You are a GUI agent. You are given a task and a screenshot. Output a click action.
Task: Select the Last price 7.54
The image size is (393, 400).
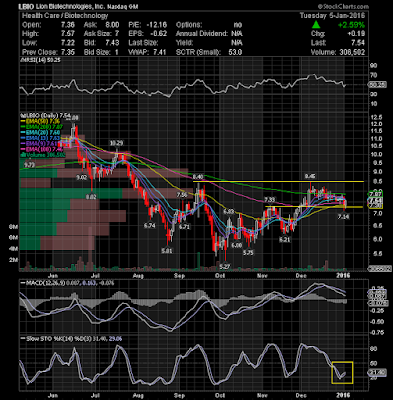click(x=358, y=43)
